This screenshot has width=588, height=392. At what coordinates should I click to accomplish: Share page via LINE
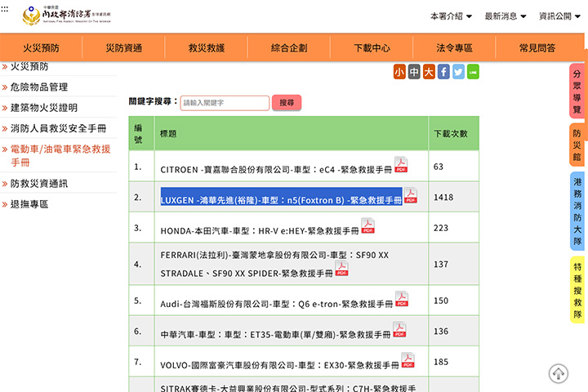473,72
